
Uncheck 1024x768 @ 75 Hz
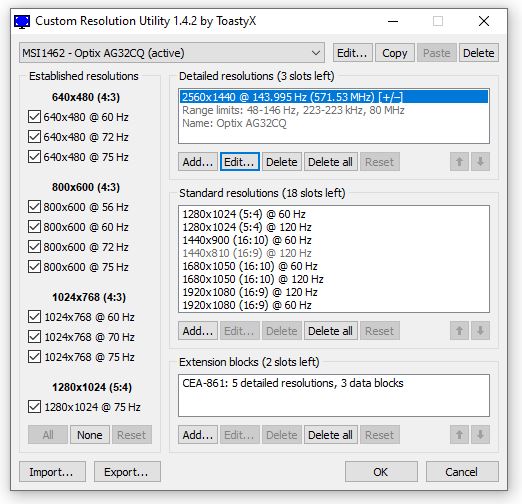34,357
